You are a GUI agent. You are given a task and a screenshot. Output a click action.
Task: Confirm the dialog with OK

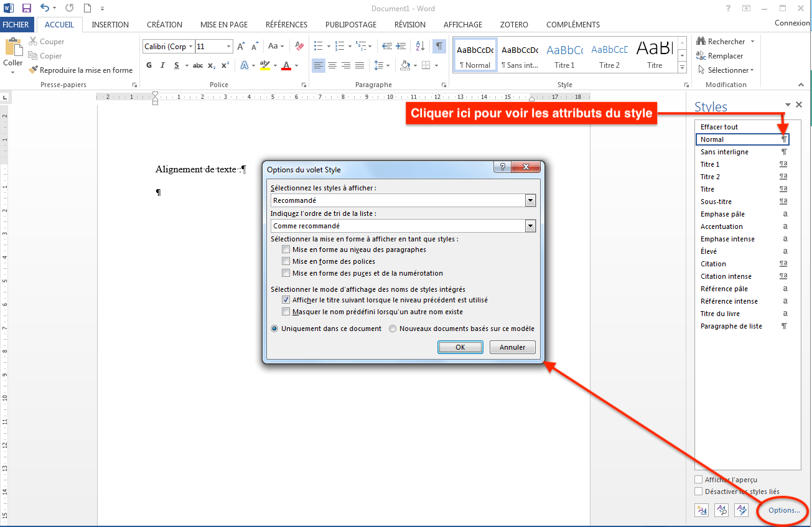pos(460,347)
